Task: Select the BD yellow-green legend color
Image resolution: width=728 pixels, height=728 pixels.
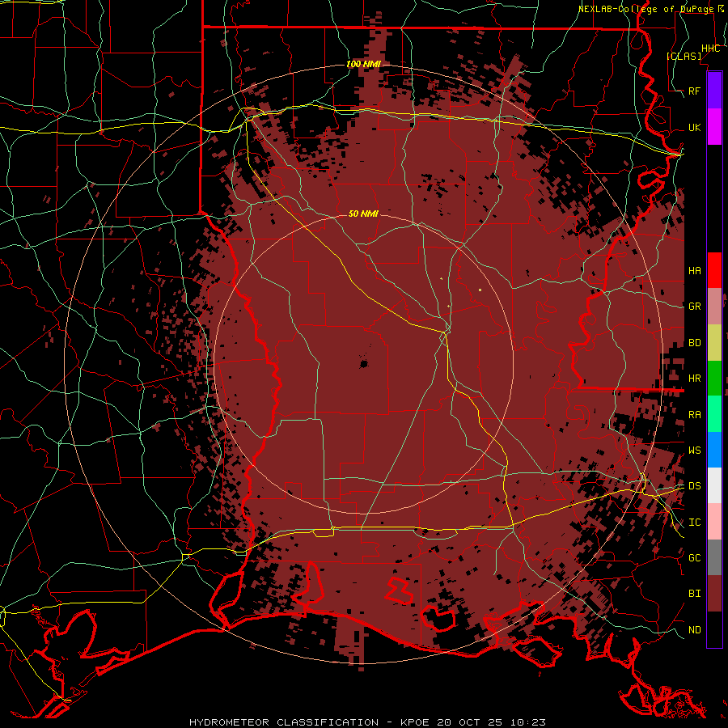Action: (714, 343)
